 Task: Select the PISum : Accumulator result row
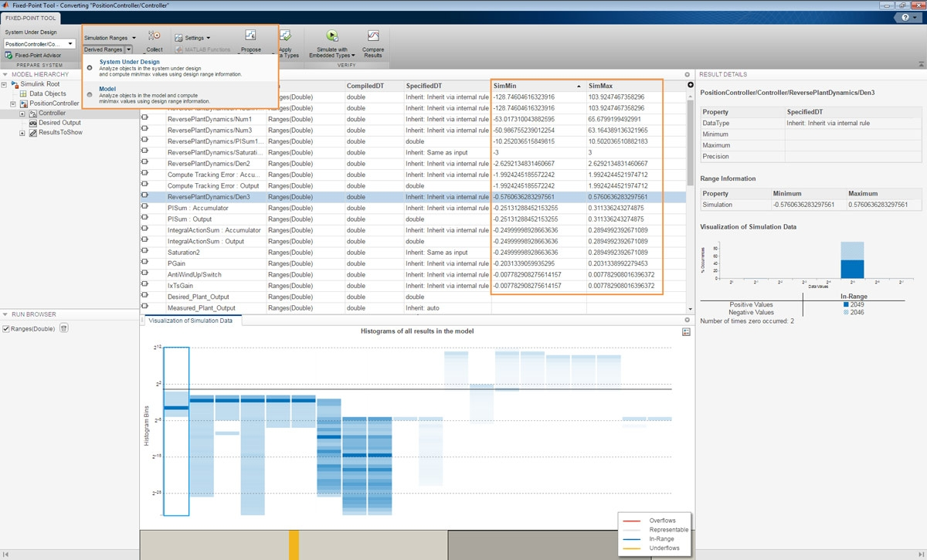tap(198, 208)
